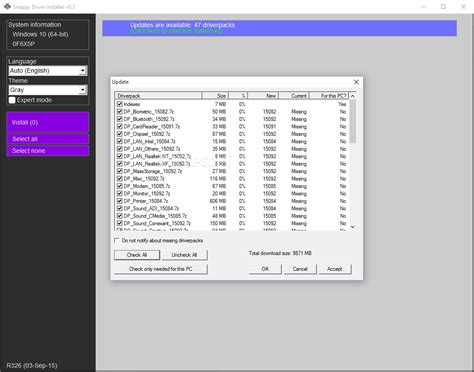This screenshot has height=372, width=474.
Task: Click the 0F6X5P system information entry
Action: pos(24,44)
